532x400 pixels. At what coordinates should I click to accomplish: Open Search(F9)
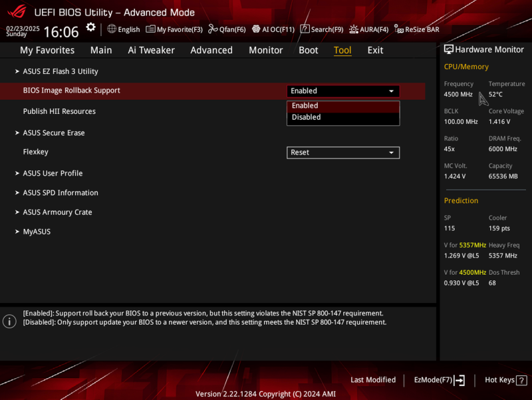(322, 29)
